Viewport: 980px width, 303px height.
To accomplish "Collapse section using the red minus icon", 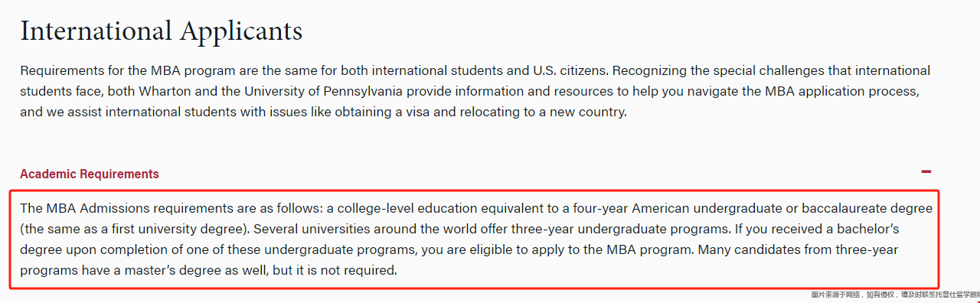I will point(926,172).
